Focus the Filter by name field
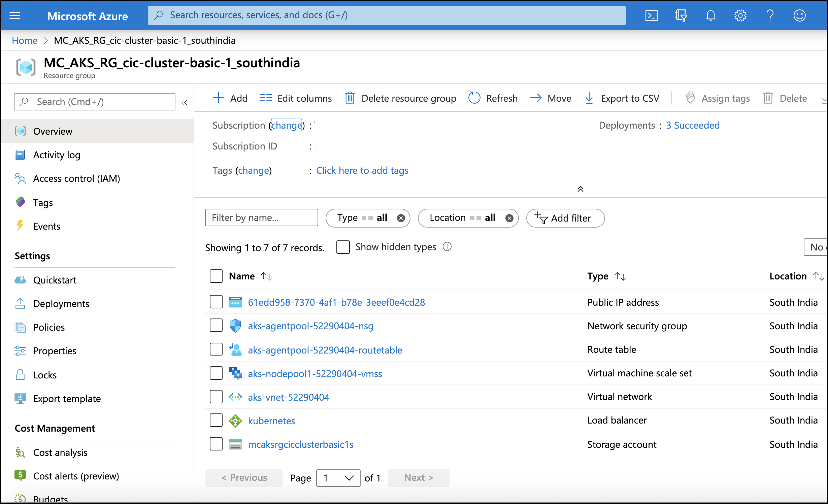 point(261,218)
